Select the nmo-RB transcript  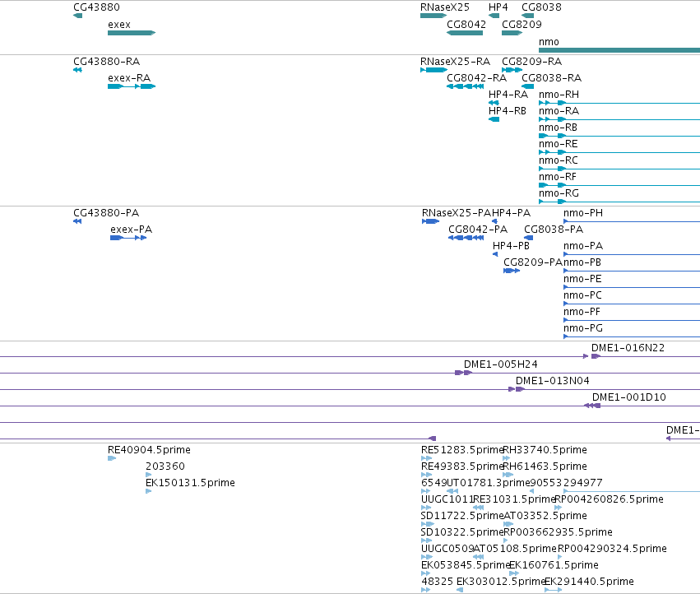tap(619, 136)
